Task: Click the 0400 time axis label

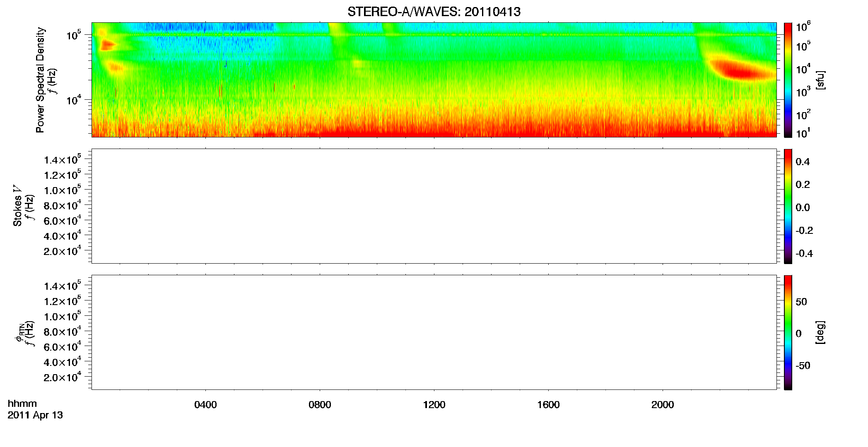Action: (205, 405)
